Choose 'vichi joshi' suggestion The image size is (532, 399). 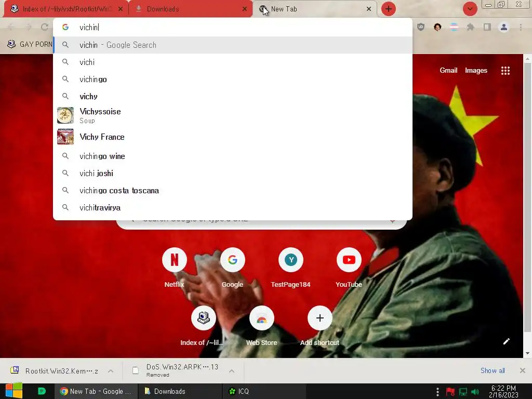[x=233, y=174]
